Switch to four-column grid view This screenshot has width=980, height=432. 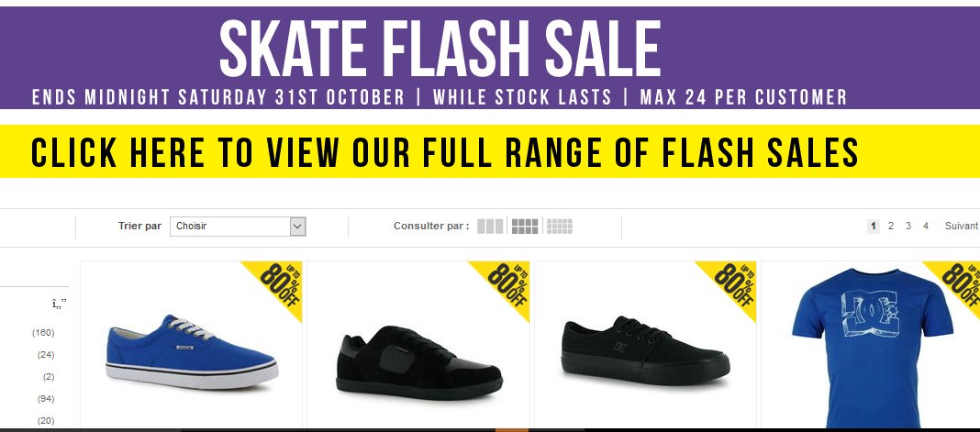[525, 227]
